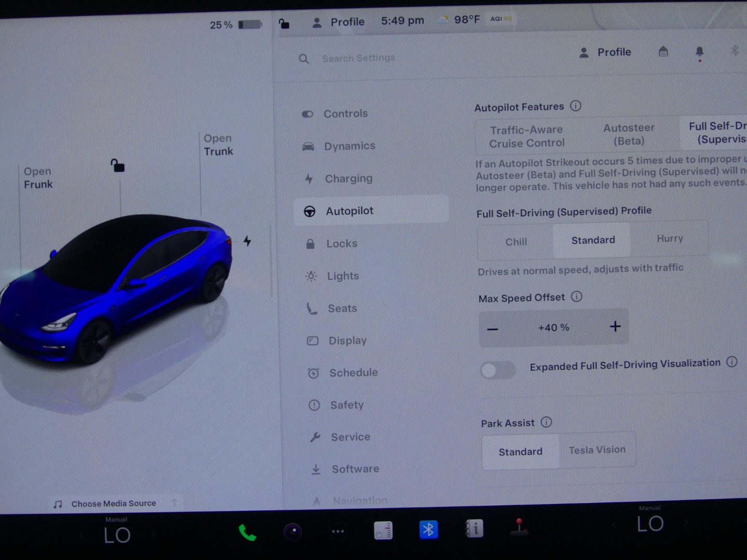The width and height of the screenshot is (747, 560).
Task: Open the dashcam camera app icon
Action: click(293, 531)
